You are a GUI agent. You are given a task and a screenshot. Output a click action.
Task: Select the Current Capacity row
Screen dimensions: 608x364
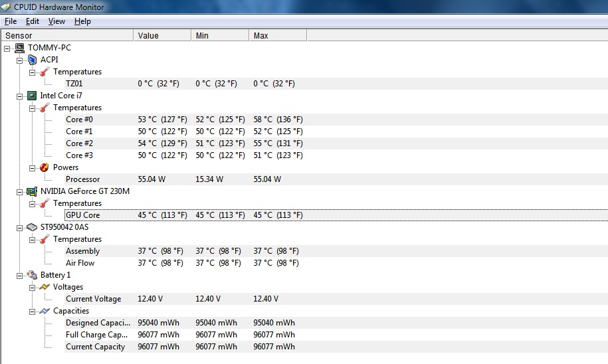(336, 347)
